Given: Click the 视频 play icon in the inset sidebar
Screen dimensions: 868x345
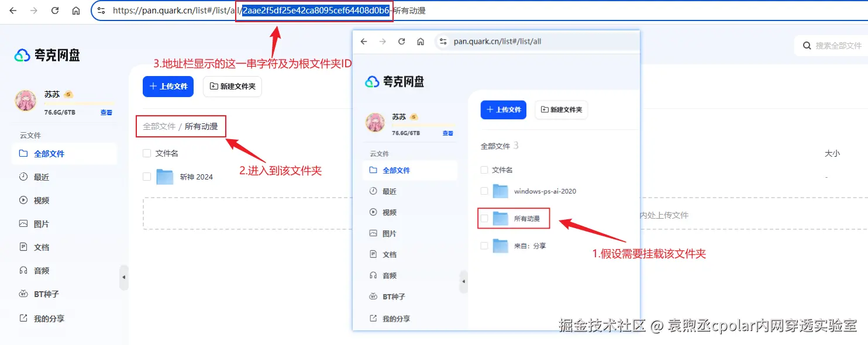Looking at the screenshot, I should tap(373, 212).
